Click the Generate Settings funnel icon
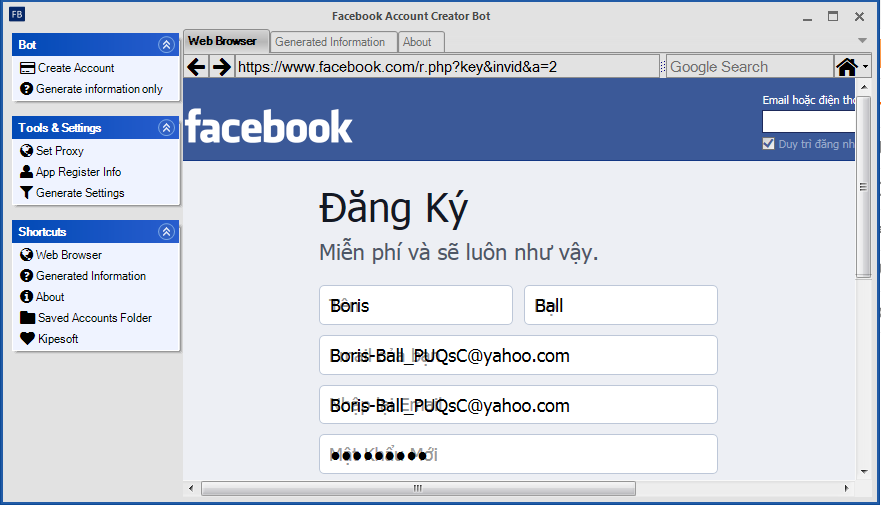The image size is (881, 505). coord(26,193)
